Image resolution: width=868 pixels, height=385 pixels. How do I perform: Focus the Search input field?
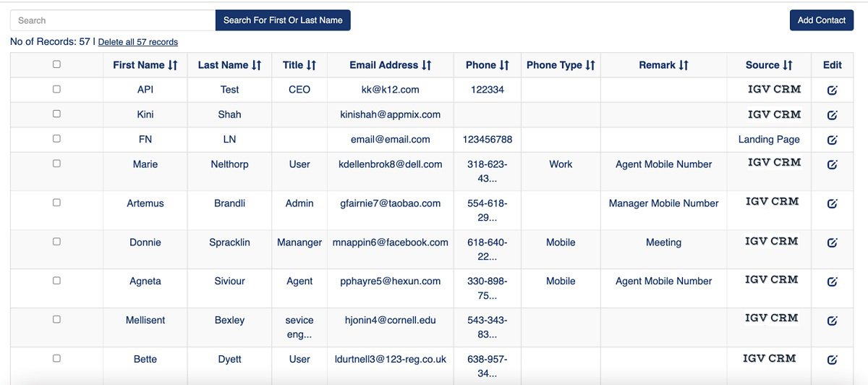coord(113,20)
